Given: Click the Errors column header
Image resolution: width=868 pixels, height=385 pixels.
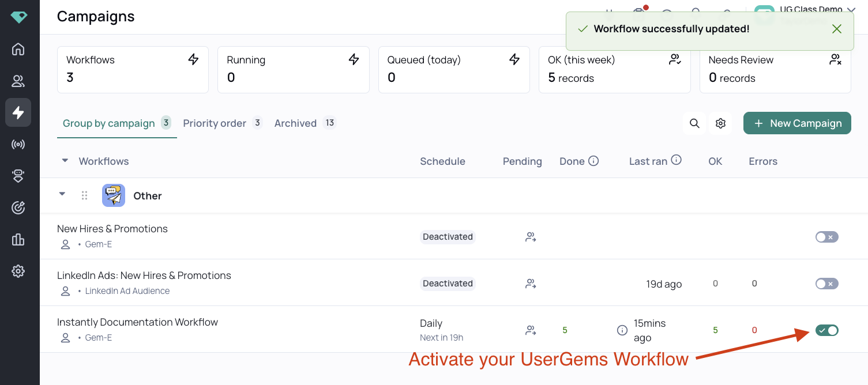Looking at the screenshot, I should [763, 161].
